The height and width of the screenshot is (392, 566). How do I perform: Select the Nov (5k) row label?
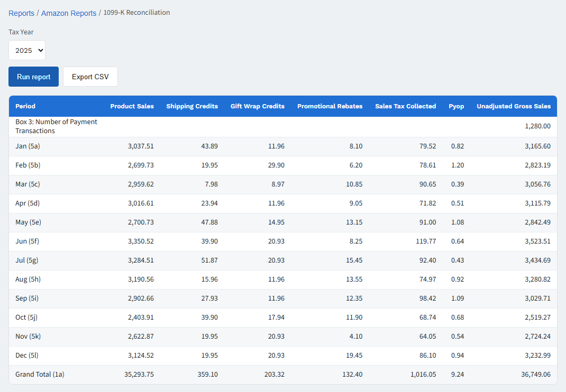tap(28, 337)
